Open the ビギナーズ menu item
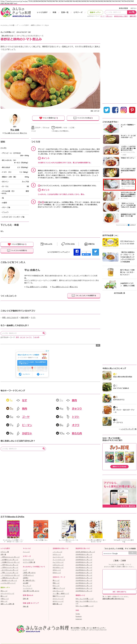Image resolution: width=137 pixels, height=644 pixels. click(78, 12)
